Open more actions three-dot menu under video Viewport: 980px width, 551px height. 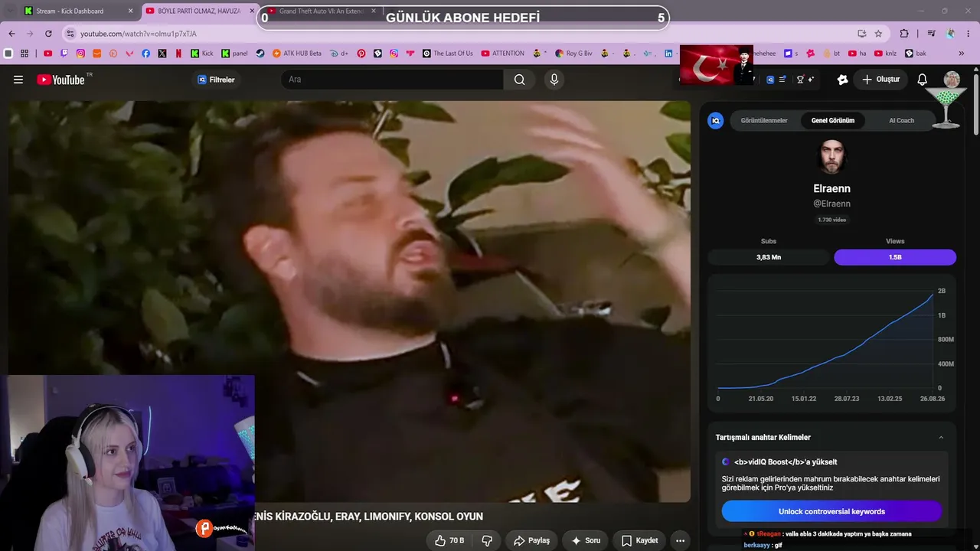tap(680, 540)
